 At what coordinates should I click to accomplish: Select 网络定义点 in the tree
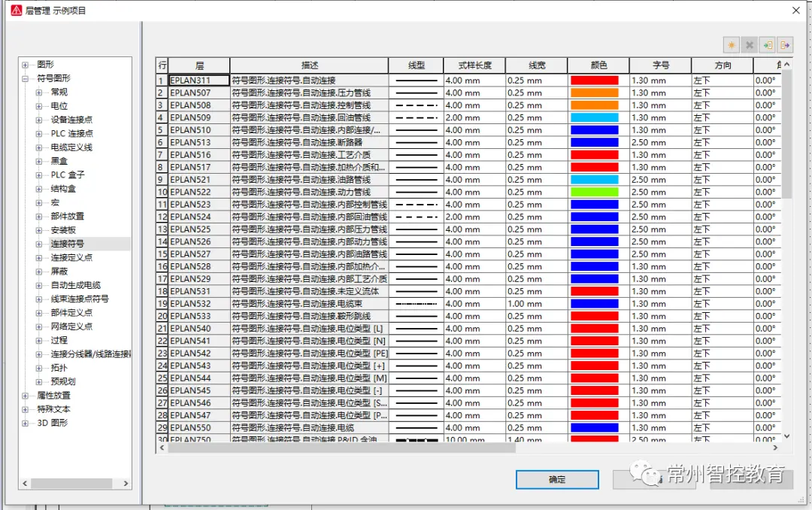tap(71, 326)
